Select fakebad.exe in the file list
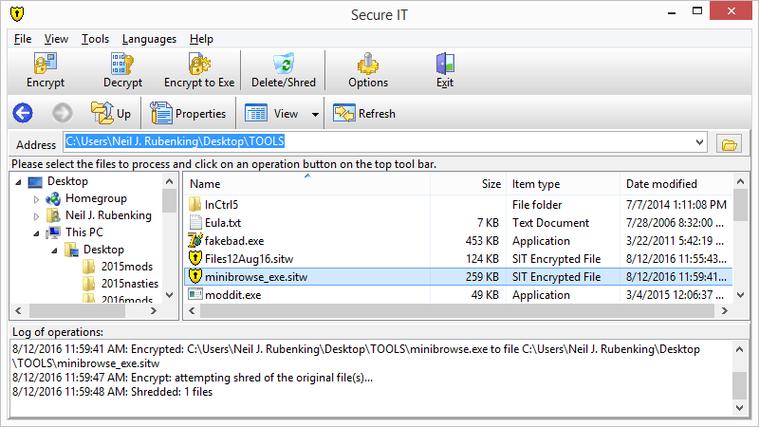Viewport: 759px width, 427px height. 234,241
